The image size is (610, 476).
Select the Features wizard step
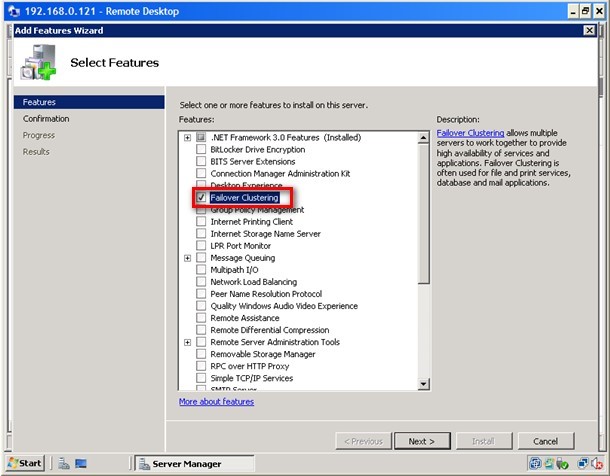point(89,102)
